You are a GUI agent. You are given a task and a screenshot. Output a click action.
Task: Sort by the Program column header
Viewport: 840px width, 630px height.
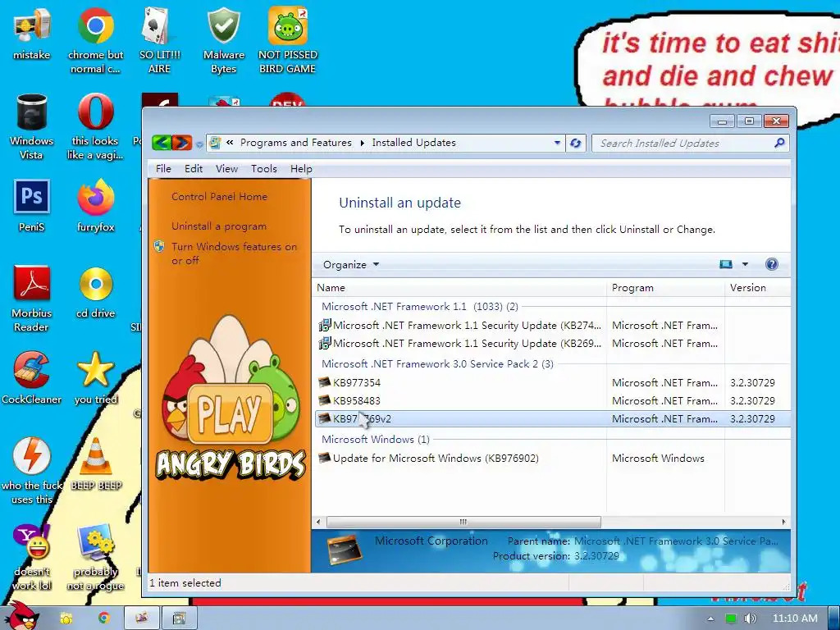click(x=666, y=288)
